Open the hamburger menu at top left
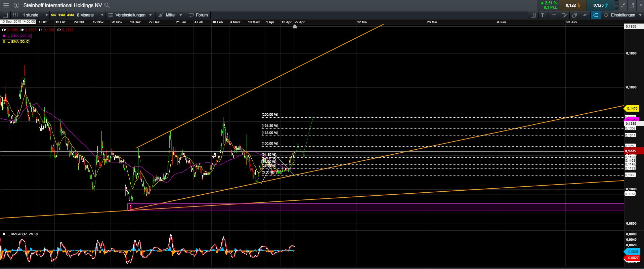644x269 pixels. (6, 5)
